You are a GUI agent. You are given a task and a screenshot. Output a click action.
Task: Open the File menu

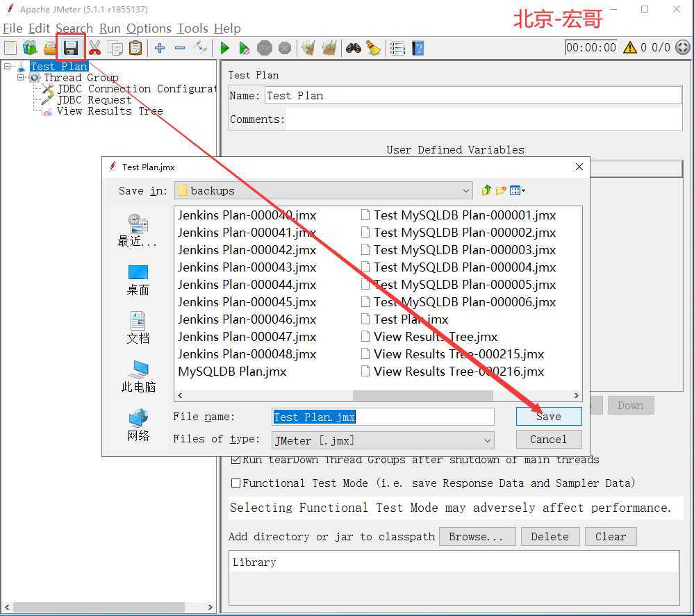pos(13,28)
